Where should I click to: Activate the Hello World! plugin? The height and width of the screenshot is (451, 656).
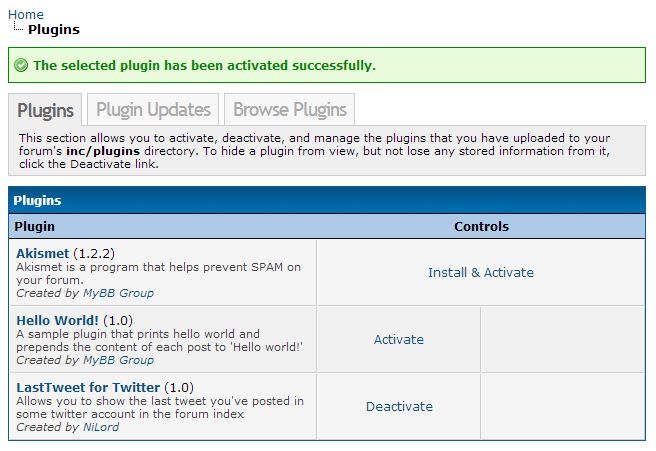[398, 339]
